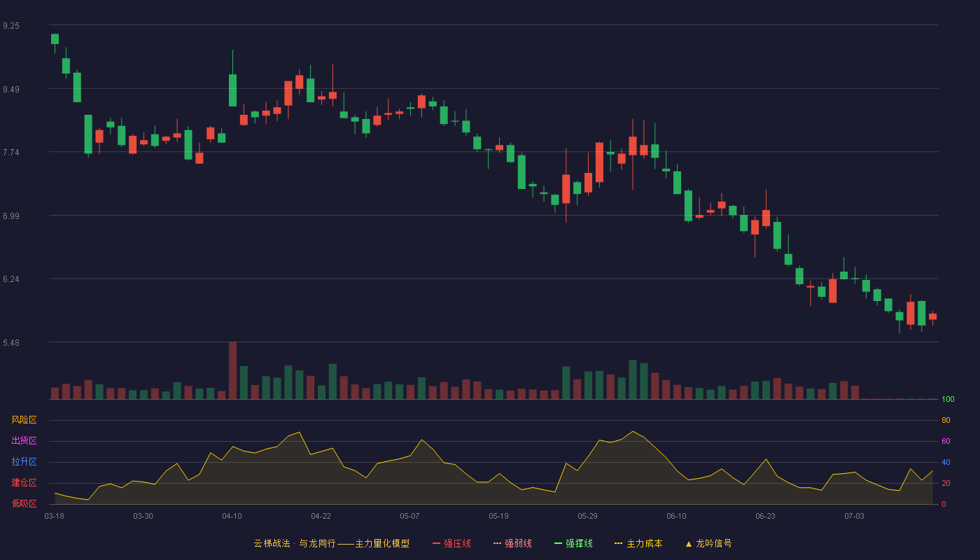Click the 04-22 date label
This screenshot has height=560, width=980.
pos(321,516)
